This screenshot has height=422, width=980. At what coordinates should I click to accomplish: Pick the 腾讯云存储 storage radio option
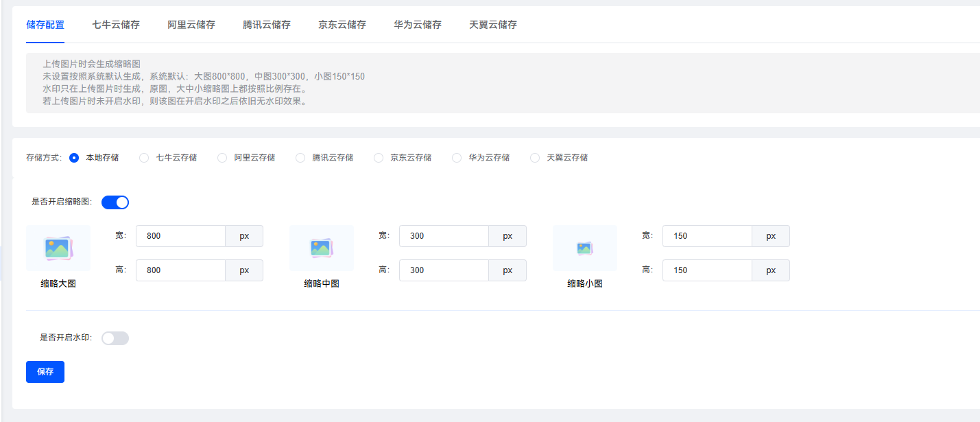[x=300, y=158]
